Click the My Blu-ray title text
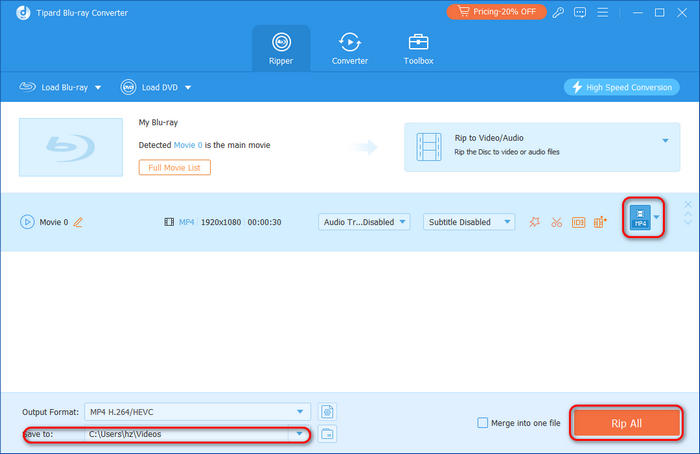This screenshot has height=454, width=700. click(158, 122)
